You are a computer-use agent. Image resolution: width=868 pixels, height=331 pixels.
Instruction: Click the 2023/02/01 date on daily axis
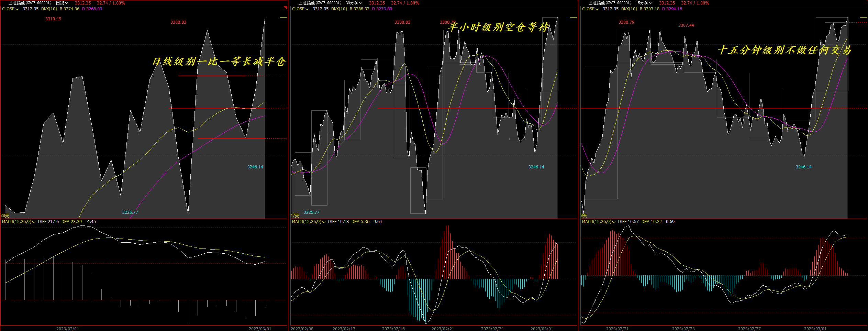coord(68,329)
